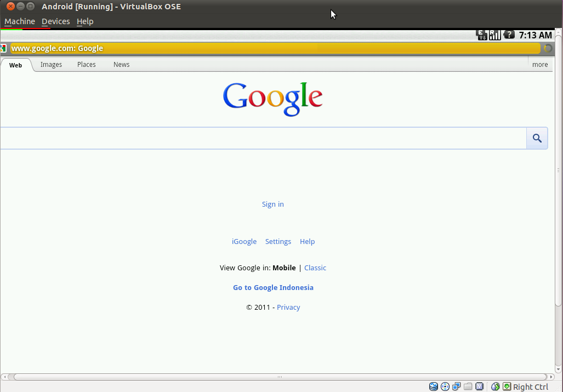The width and height of the screenshot is (563, 392).
Task: Click the horizontal scrollbar left arrow
Action: 4,377
